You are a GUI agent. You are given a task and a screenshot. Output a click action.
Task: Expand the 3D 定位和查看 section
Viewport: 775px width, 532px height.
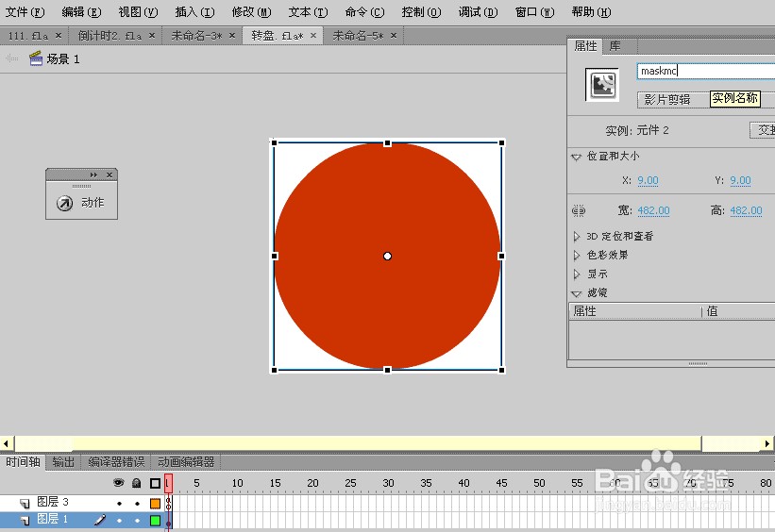pyautogui.click(x=577, y=237)
